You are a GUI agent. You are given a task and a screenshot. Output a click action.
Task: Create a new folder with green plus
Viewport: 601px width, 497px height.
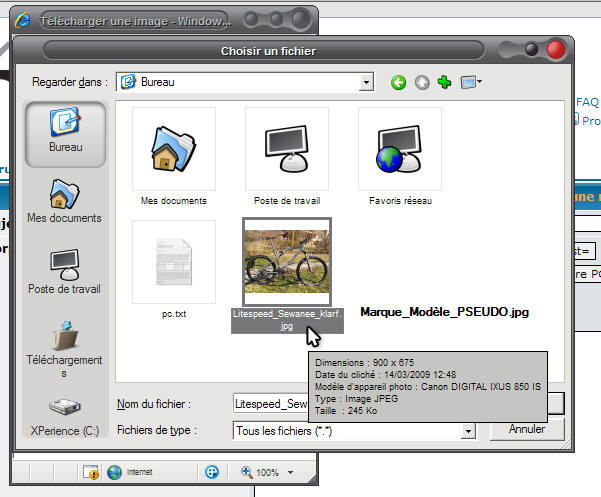pyautogui.click(x=444, y=82)
